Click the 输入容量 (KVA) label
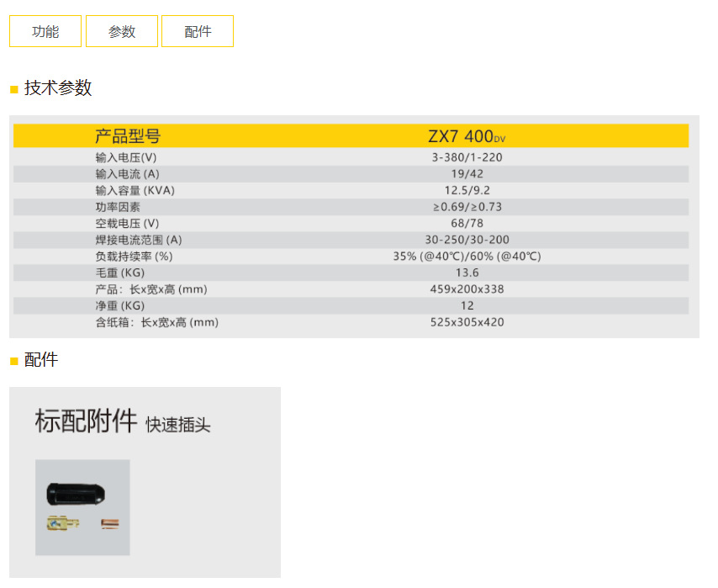718x588 pixels. 135,191
